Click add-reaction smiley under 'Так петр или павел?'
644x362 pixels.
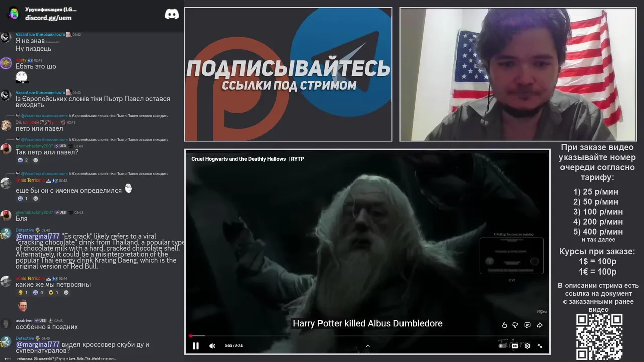pos(35,160)
